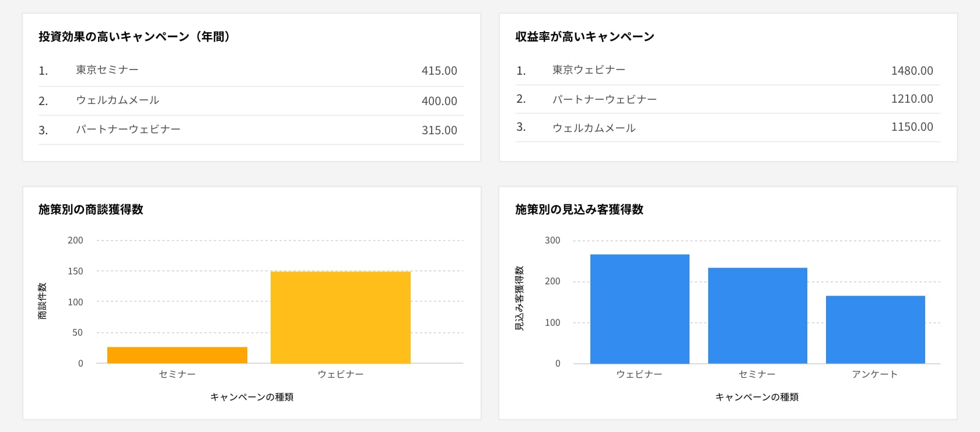980x432 pixels.
Task: Click the アンケート axis label
Action: tap(874, 374)
